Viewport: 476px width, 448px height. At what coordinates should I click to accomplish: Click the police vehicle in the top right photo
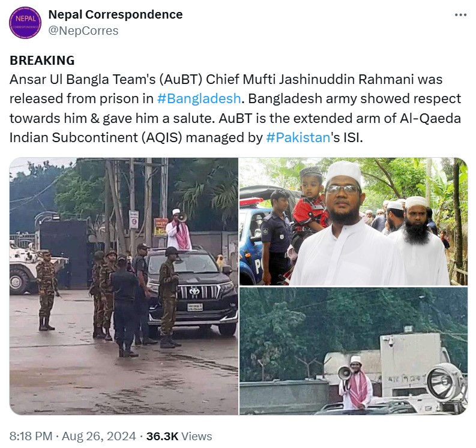point(252,235)
